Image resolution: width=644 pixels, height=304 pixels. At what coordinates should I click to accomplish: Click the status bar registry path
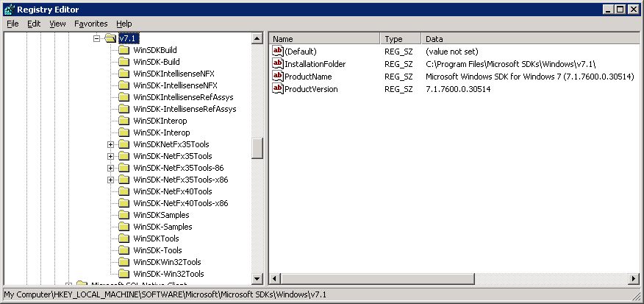tap(165, 294)
